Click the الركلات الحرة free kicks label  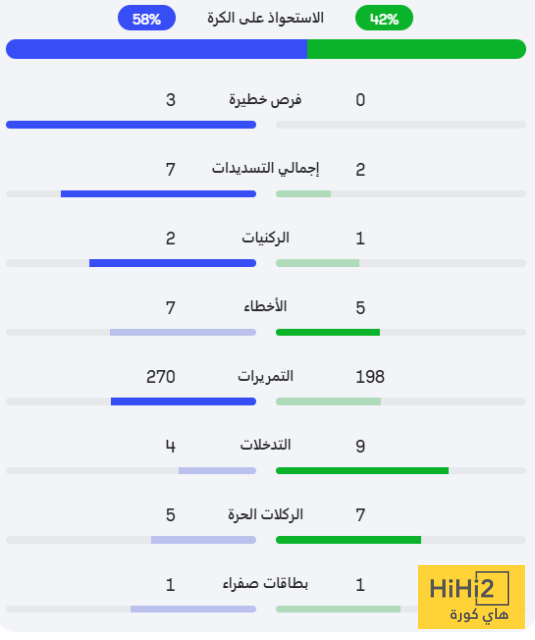[x=265, y=514]
